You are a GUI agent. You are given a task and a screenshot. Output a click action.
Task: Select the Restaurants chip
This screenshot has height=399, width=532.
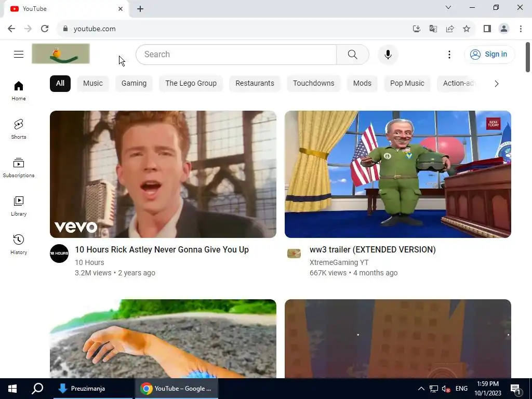(255, 84)
